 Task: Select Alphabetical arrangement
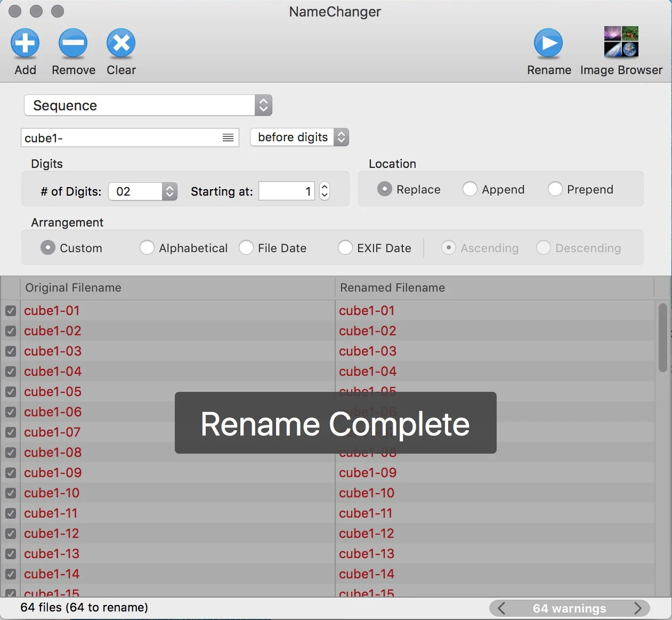coord(147,248)
